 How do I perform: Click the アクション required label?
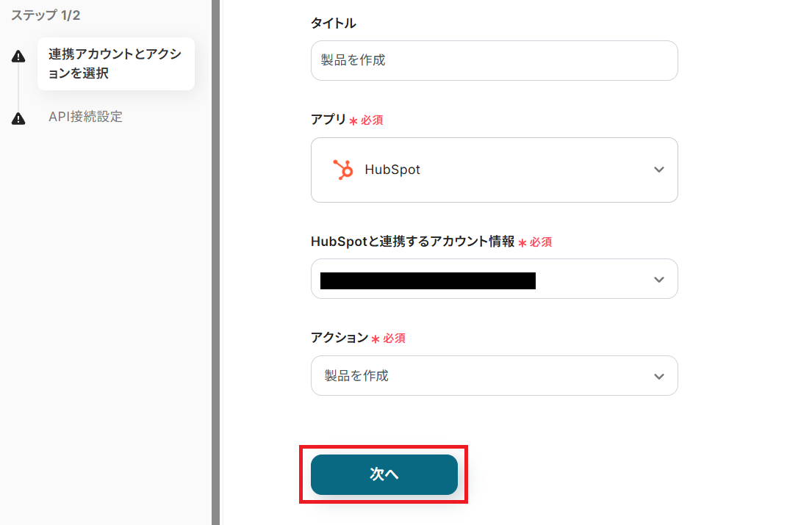coord(339,338)
